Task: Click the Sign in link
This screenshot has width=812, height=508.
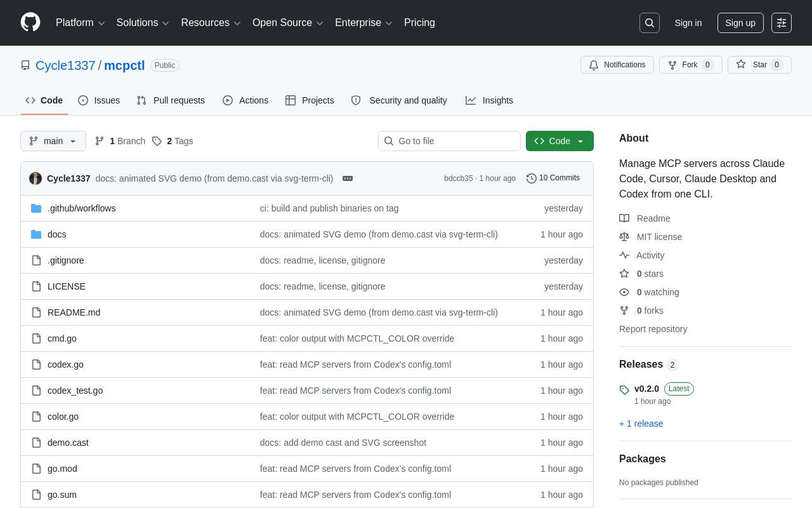Action: 688,23
